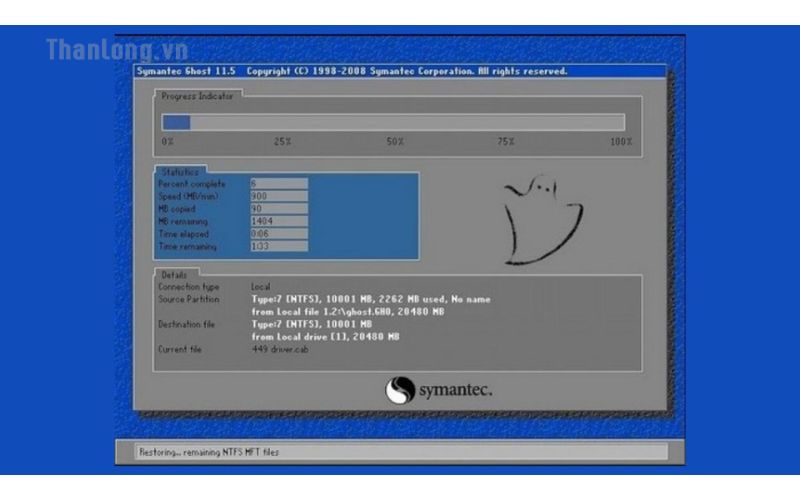Select the Time remaining value field

coord(278,246)
